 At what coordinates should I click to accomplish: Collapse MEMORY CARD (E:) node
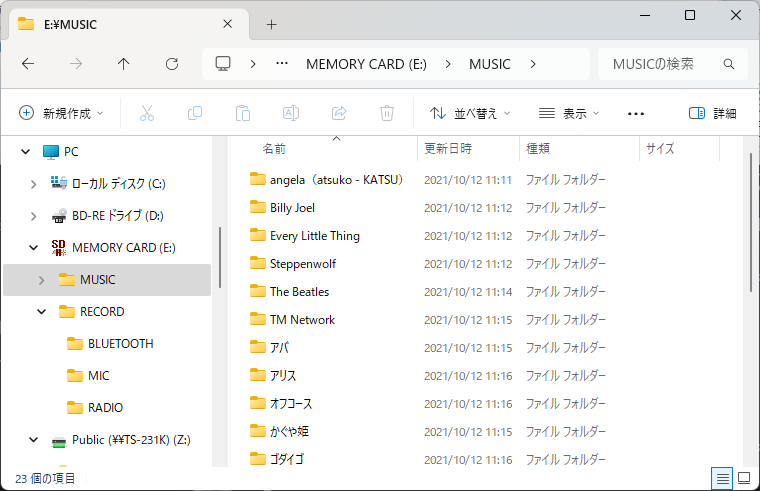tap(33, 248)
